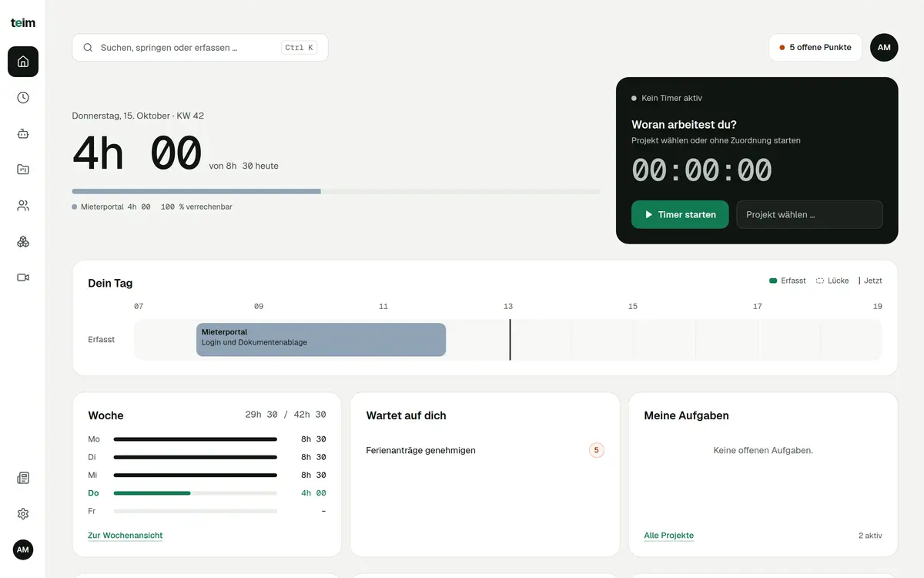924x578 pixels.
Task: Open the Zur Wochenansicht link
Action: (126, 536)
